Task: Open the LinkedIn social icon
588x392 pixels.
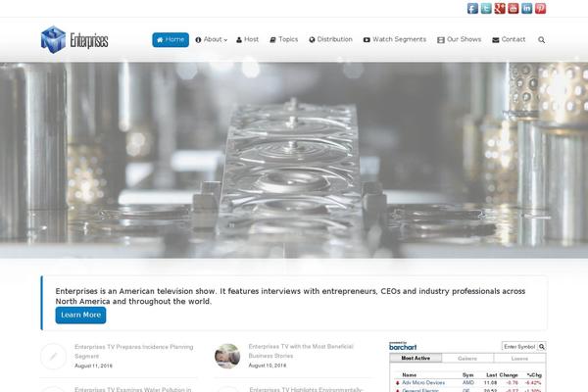Action: click(526, 8)
